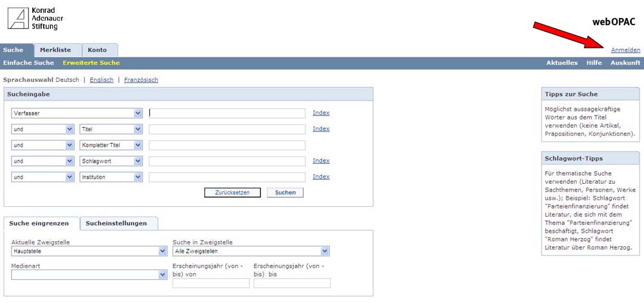Select Einfache Suche mode
The image size is (644, 303).
28,63
